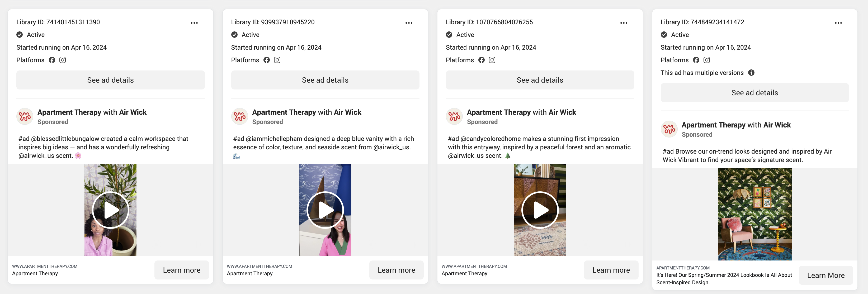
Task: Click Instagram platform icon on second ad
Action: 277,60
